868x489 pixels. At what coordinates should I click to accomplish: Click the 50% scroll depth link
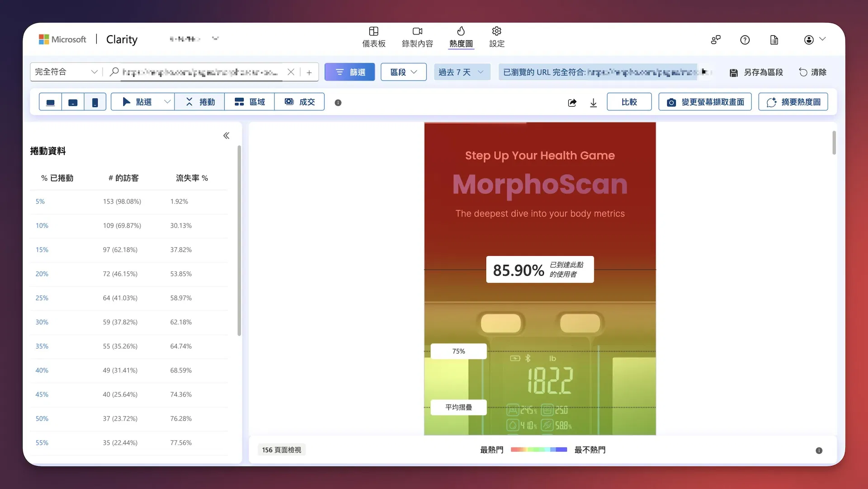[42, 419]
